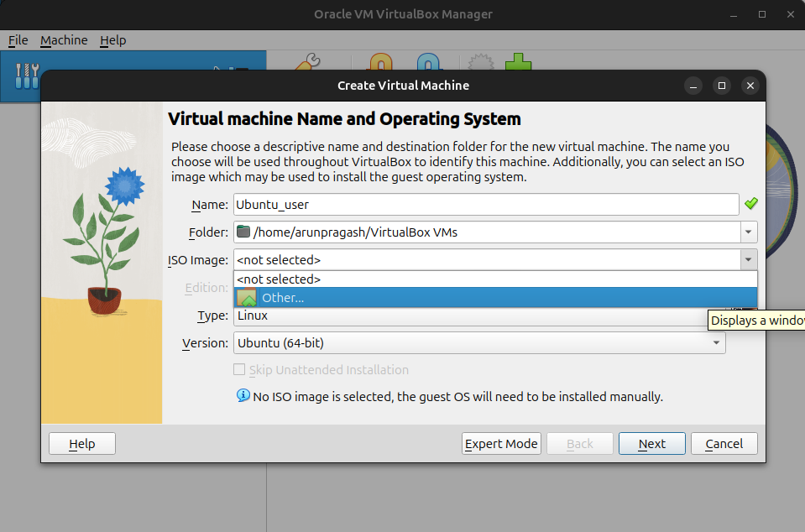Select the Tools icon in the Manager sidebar
This screenshot has height=532, width=805.
27,76
